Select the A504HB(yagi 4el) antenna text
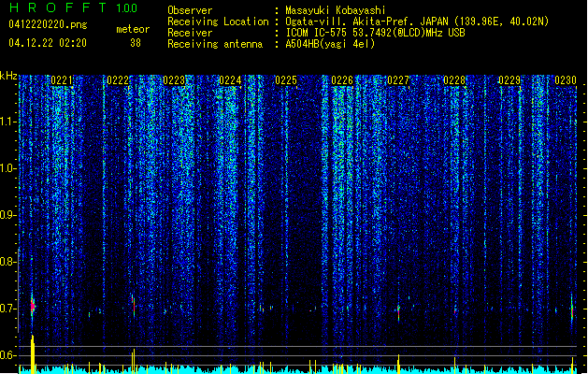 (330, 44)
